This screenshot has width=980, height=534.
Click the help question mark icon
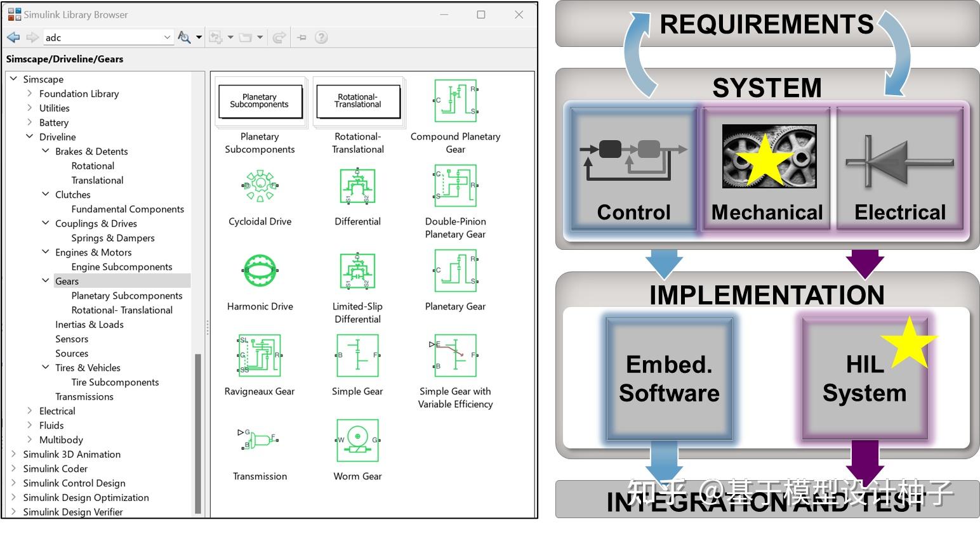coord(322,37)
